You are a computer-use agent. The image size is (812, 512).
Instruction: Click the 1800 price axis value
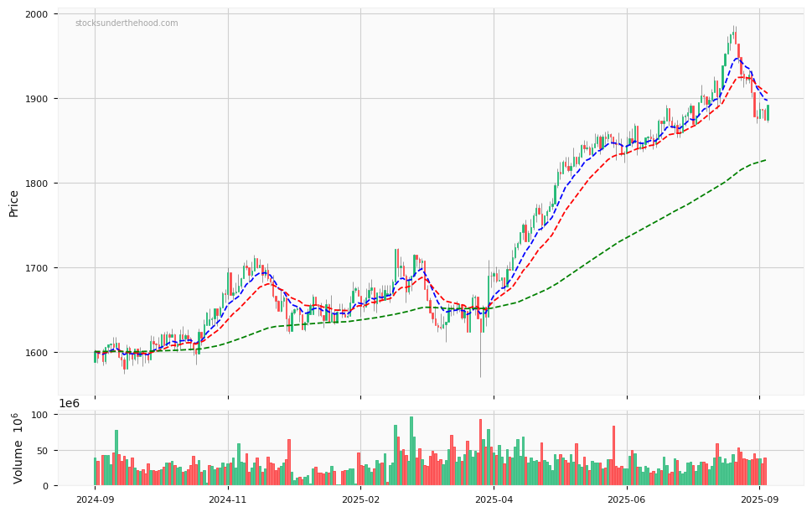[37, 184]
